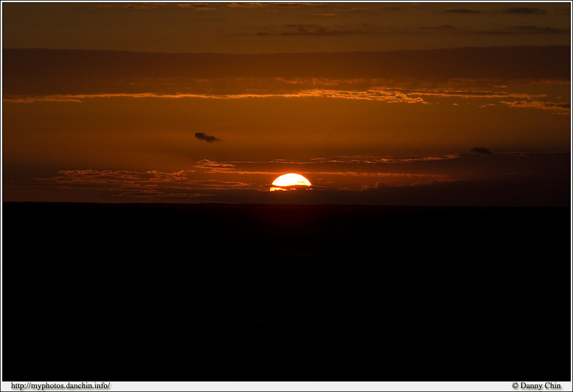Click the myphotos.danchin.info URL text
Viewport: 573px width, 392px height.
pos(60,386)
